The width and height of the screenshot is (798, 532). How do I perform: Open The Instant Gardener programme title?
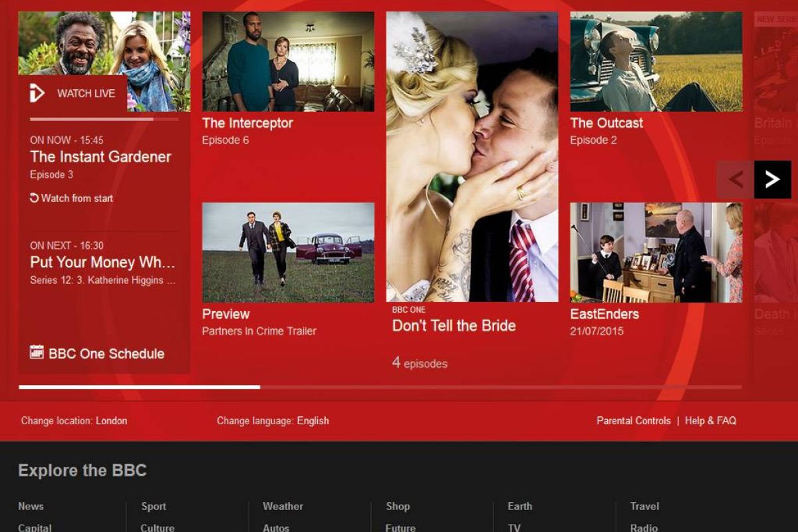tap(100, 157)
